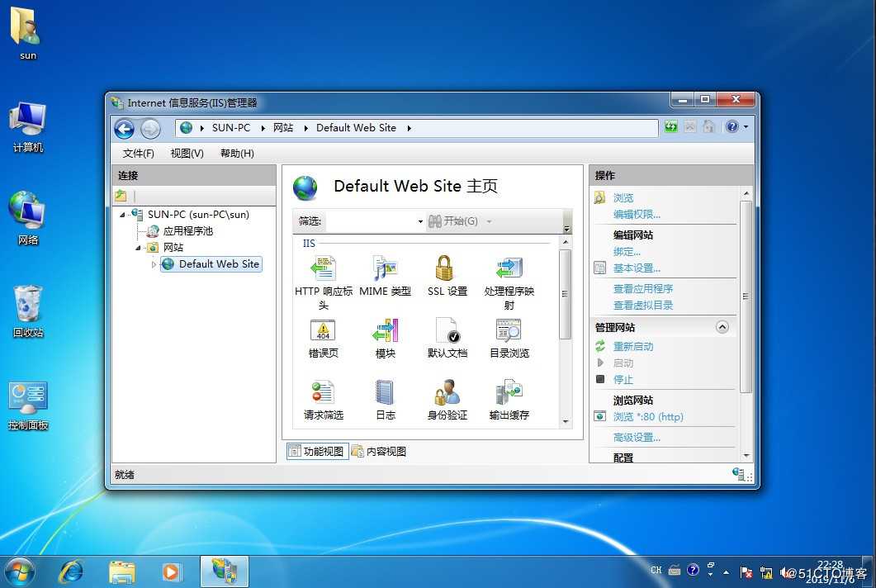Open SSL 设置 padlock icon
The height and width of the screenshot is (588, 876).
(445, 268)
